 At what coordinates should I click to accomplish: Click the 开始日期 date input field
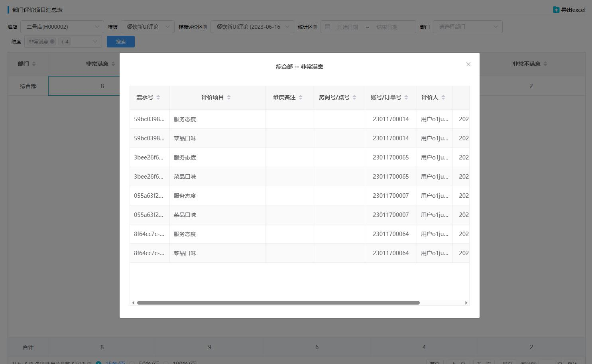[x=347, y=27]
